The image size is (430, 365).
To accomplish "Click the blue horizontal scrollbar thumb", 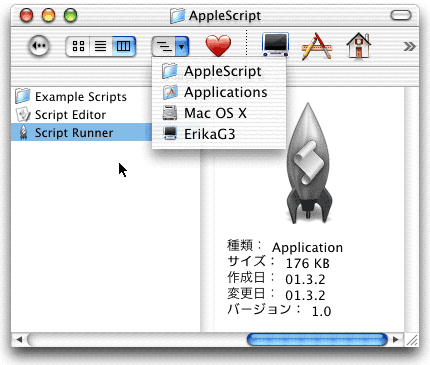I will click(317, 340).
